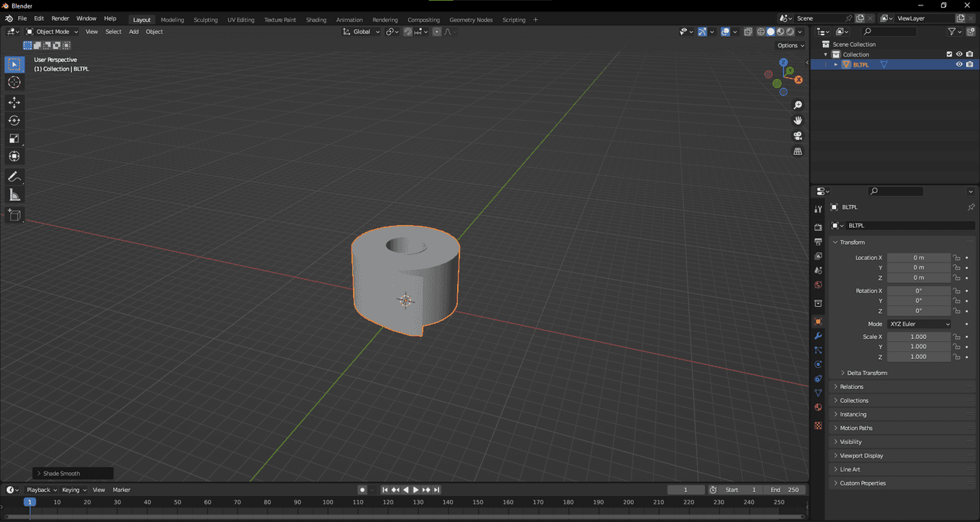Select the Move tool in the toolbar
The height and width of the screenshot is (522, 980).
(x=15, y=102)
